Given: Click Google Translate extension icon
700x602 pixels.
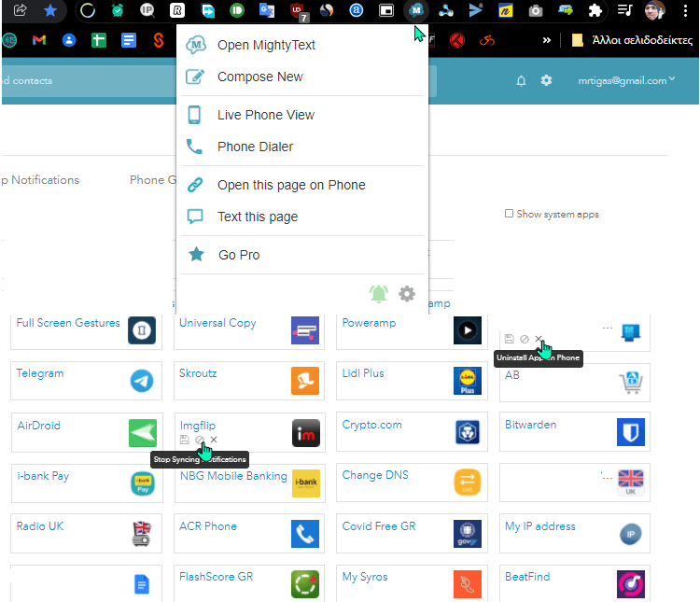Looking at the screenshot, I should 267,10.
